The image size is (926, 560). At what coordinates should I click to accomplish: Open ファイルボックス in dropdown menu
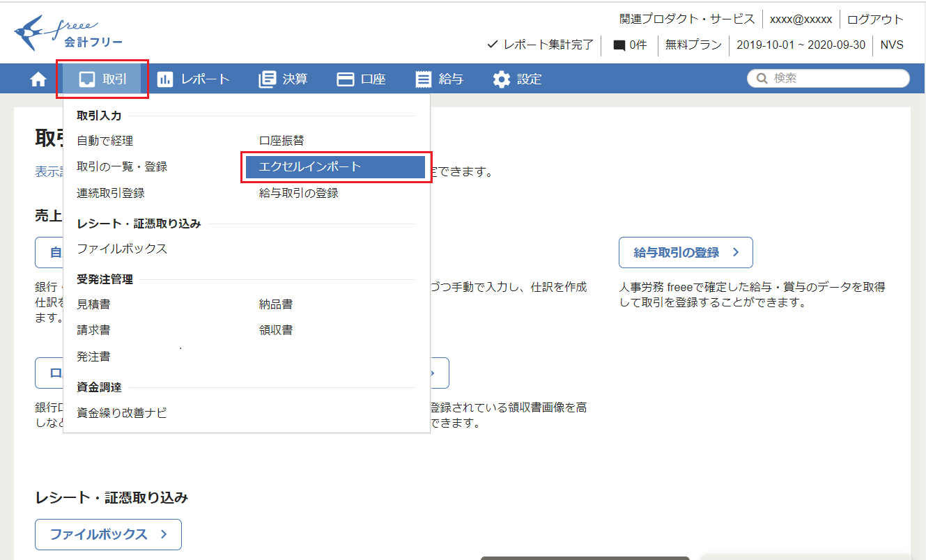122,249
